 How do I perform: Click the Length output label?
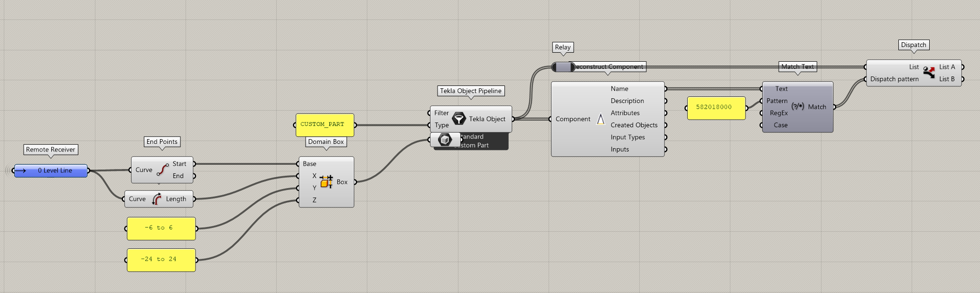point(176,199)
